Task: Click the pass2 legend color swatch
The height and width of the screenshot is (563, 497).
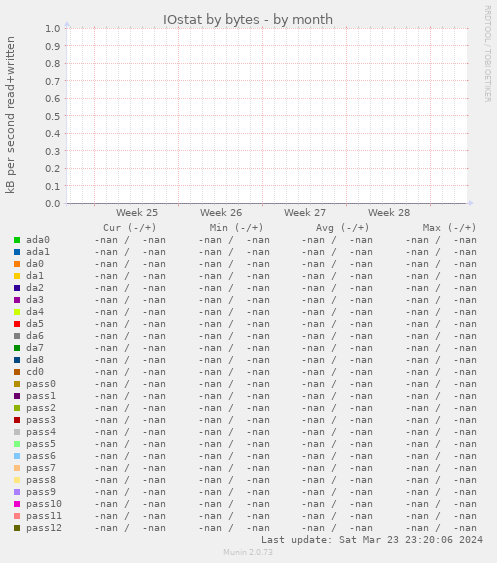Action: pos(17,408)
